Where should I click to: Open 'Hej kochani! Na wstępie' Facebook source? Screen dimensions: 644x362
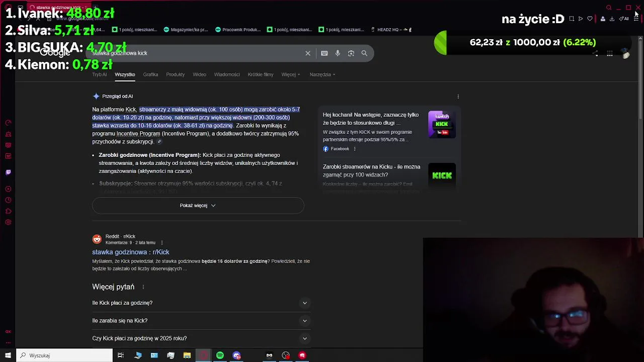click(371, 119)
